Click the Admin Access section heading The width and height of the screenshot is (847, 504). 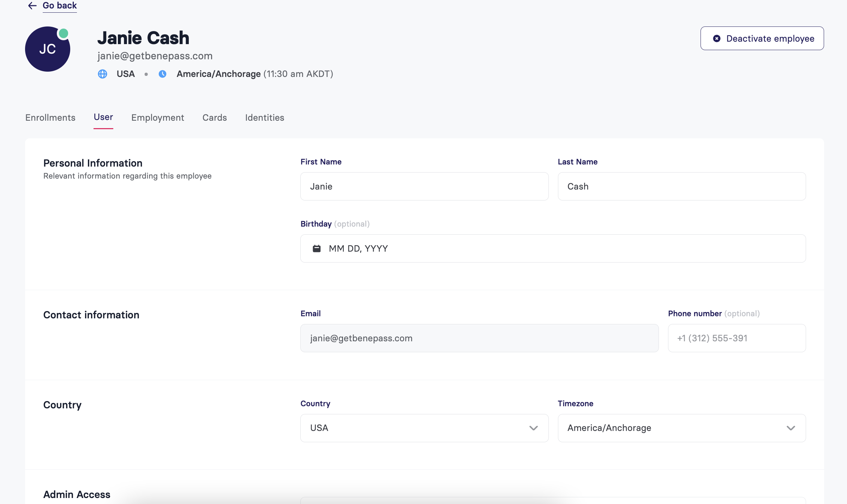[77, 494]
